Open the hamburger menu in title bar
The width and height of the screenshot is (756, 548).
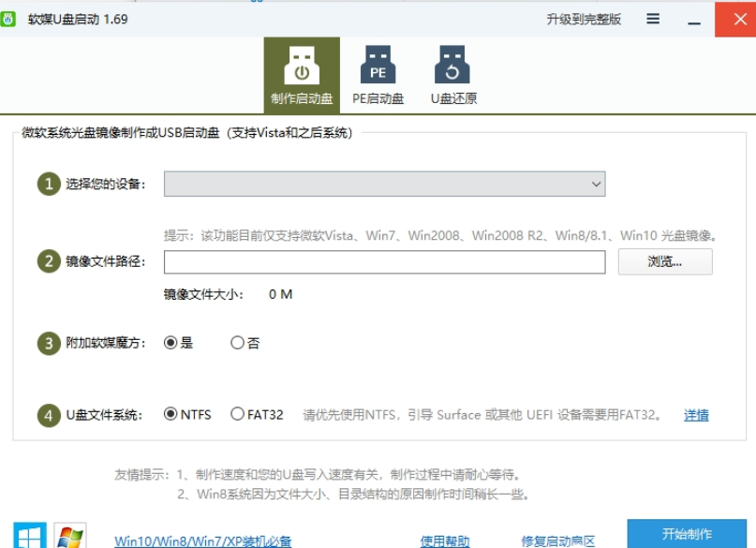pyautogui.click(x=653, y=19)
